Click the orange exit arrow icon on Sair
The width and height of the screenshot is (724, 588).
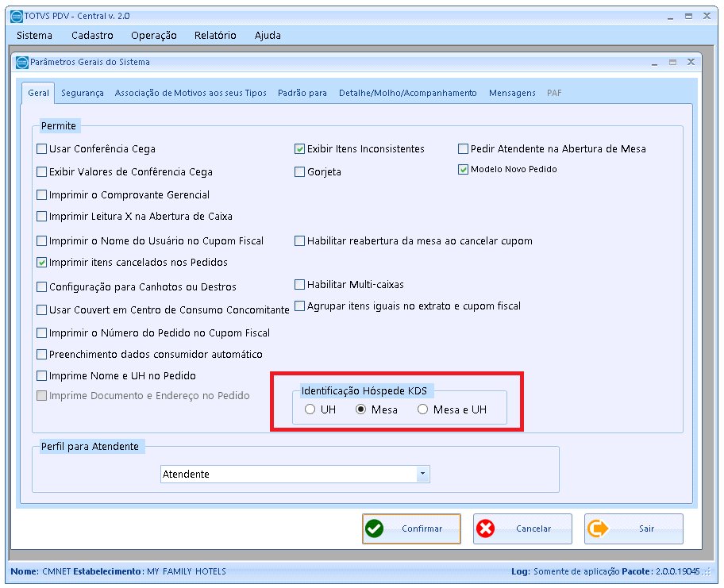(598, 528)
